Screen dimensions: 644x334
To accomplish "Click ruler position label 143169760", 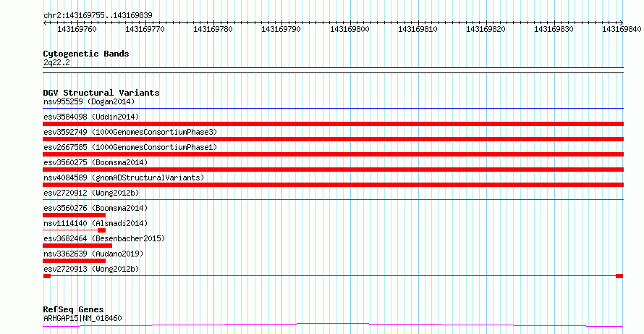I will click(77, 29).
